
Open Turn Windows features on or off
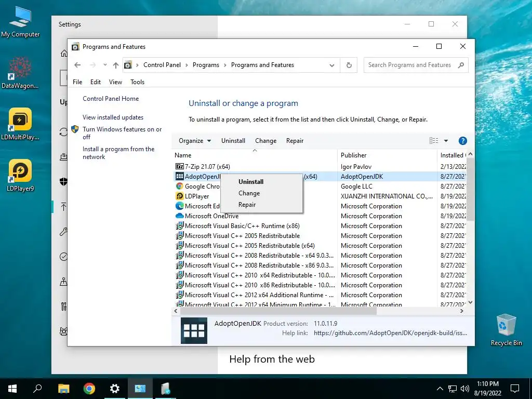pyautogui.click(x=122, y=133)
